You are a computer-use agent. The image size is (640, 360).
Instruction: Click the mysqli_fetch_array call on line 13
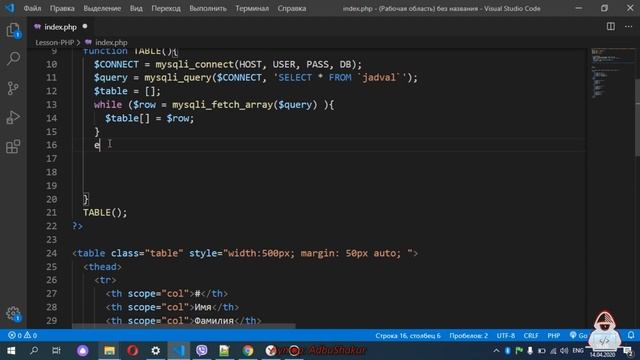tap(222, 105)
